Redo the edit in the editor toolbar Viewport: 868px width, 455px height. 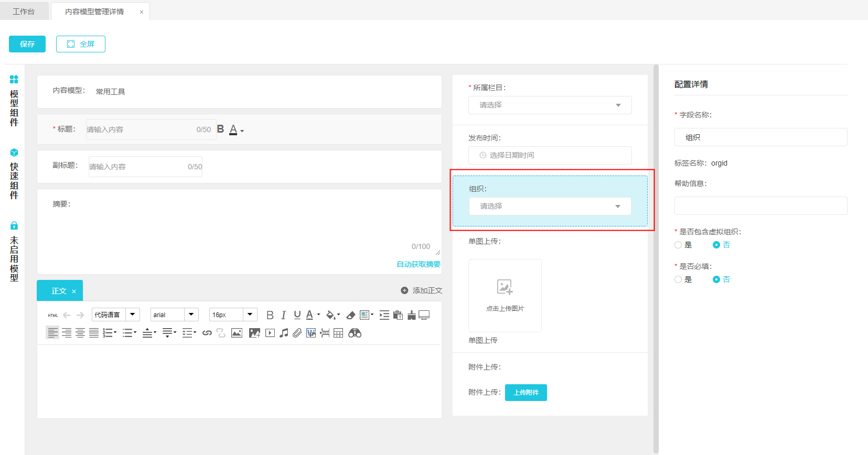pos(80,315)
